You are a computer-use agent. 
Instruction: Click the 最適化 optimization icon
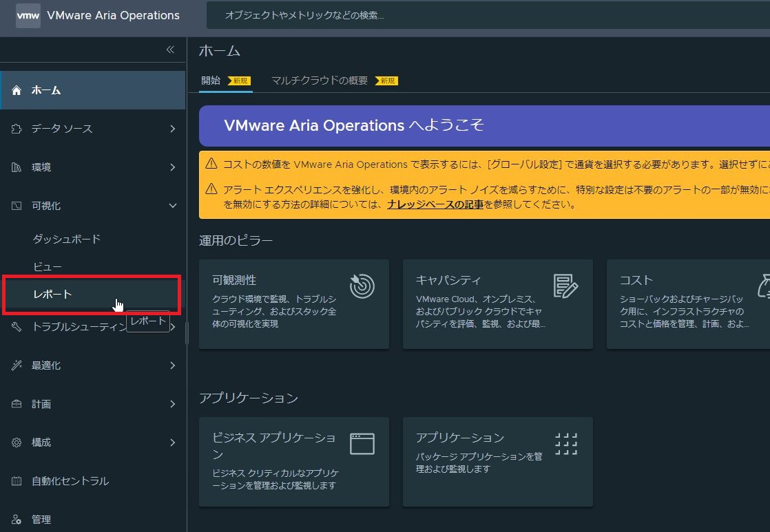(15, 365)
